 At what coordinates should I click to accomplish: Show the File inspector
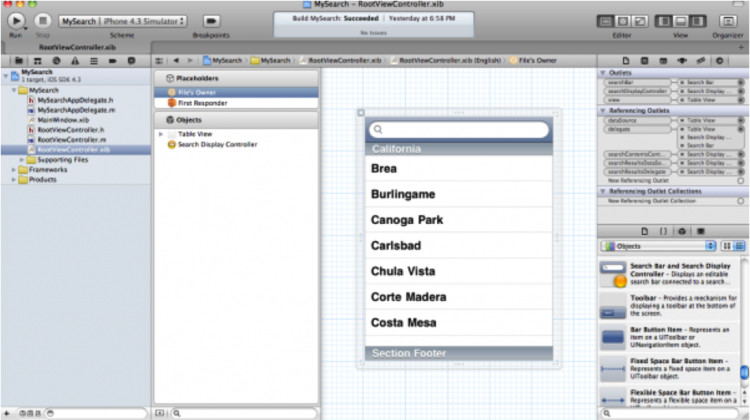coord(626,61)
